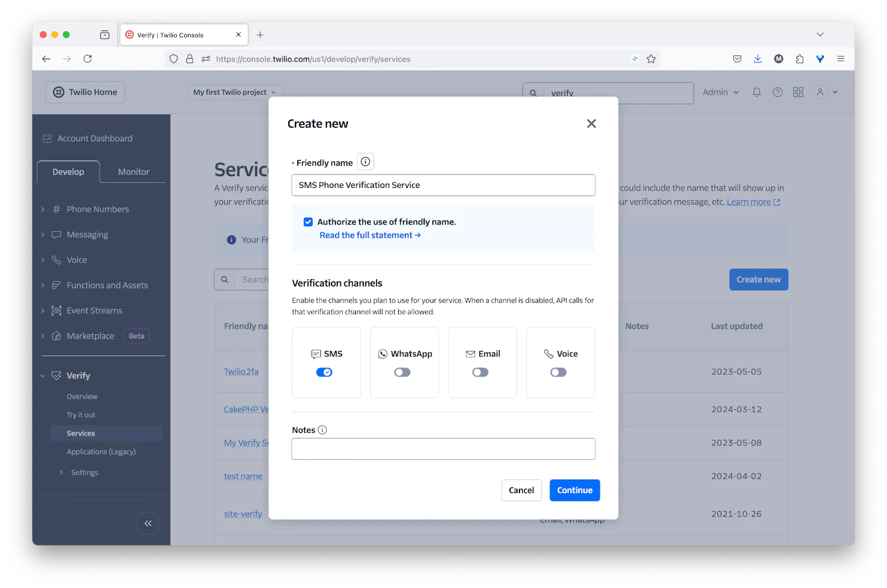
Task: Open the Learn more link
Action: click(753, 202)
